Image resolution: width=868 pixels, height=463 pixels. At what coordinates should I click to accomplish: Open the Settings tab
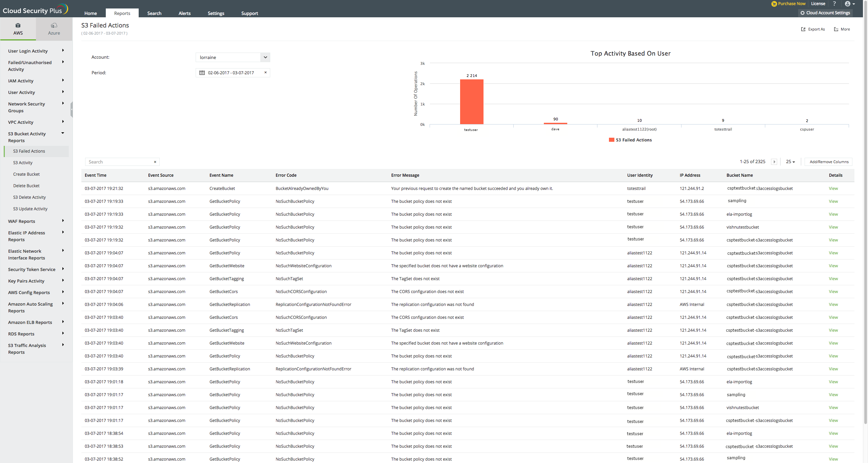click(216, 13)
